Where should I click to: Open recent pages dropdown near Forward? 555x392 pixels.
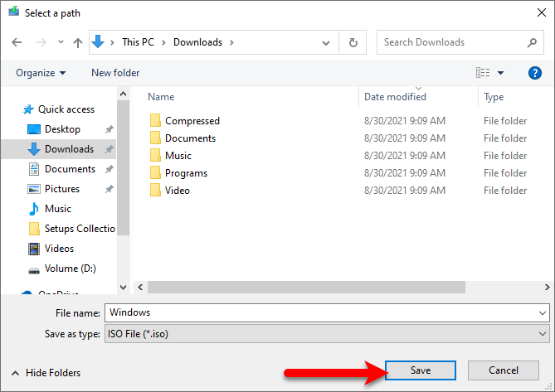[61, 42]
